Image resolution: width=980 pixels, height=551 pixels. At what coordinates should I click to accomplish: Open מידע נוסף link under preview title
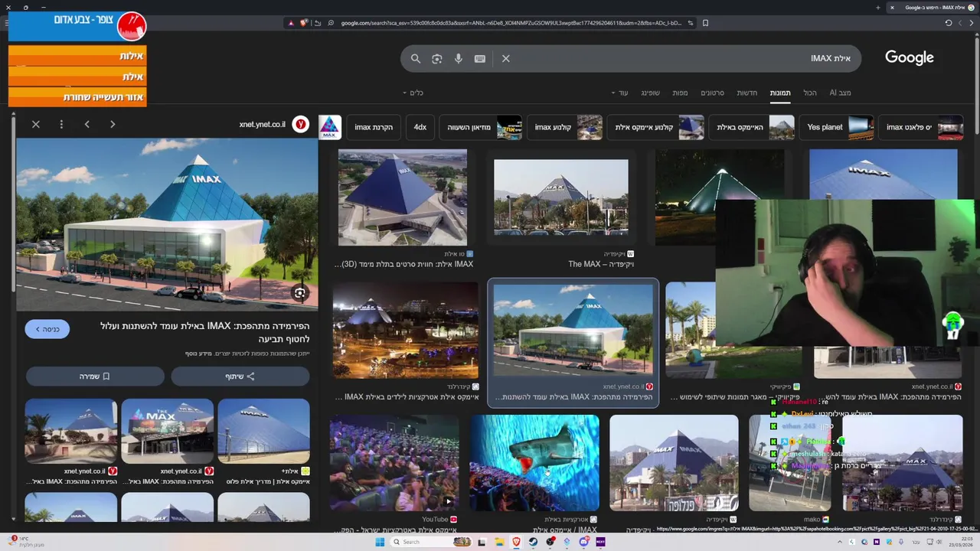[x=198, y=354]
